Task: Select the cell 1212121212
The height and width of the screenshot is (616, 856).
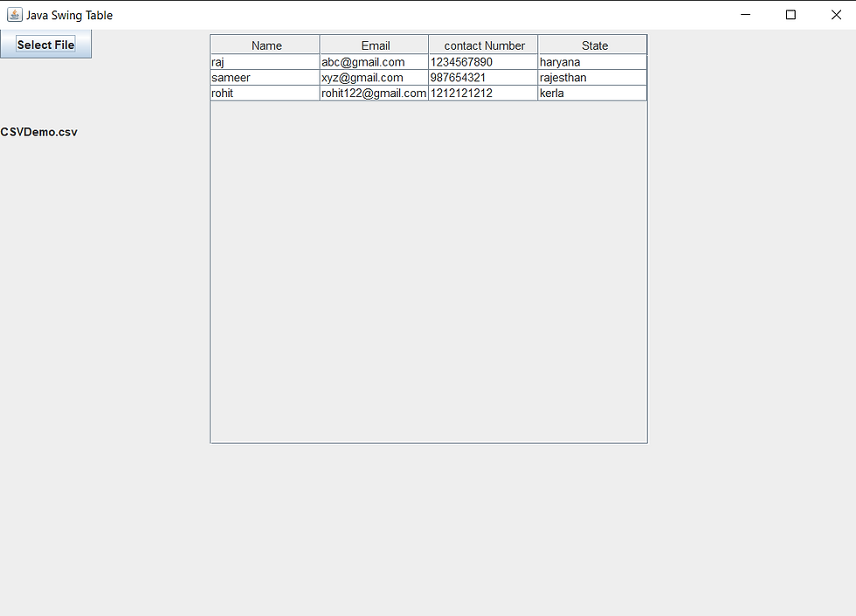Action: pos(484,93)
